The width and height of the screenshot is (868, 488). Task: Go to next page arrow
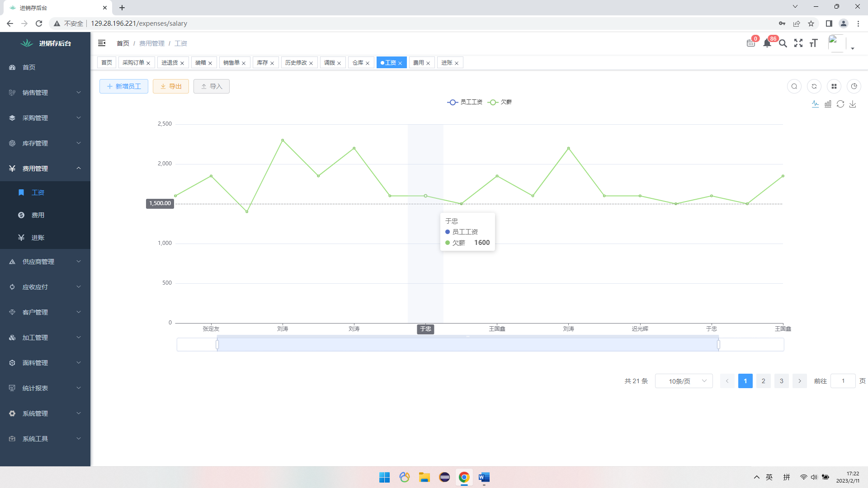pyautogui.click(x=800, y=381)
